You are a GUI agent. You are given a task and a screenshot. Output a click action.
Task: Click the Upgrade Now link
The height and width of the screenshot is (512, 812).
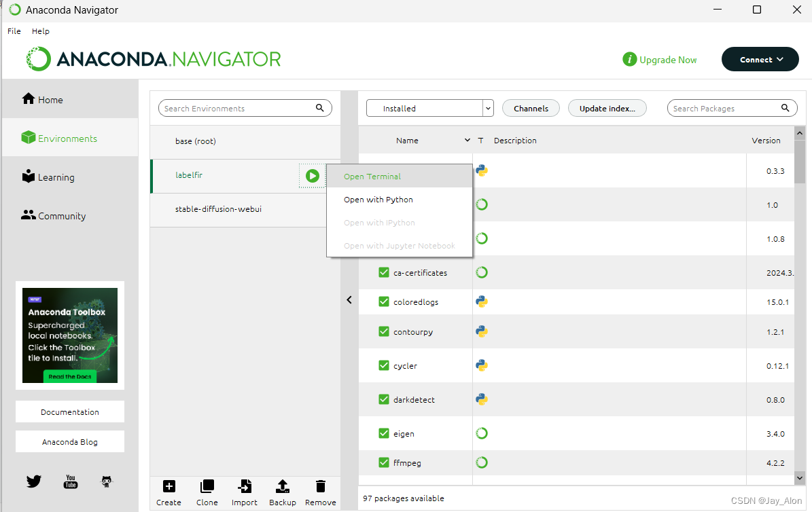coord(668,60)
